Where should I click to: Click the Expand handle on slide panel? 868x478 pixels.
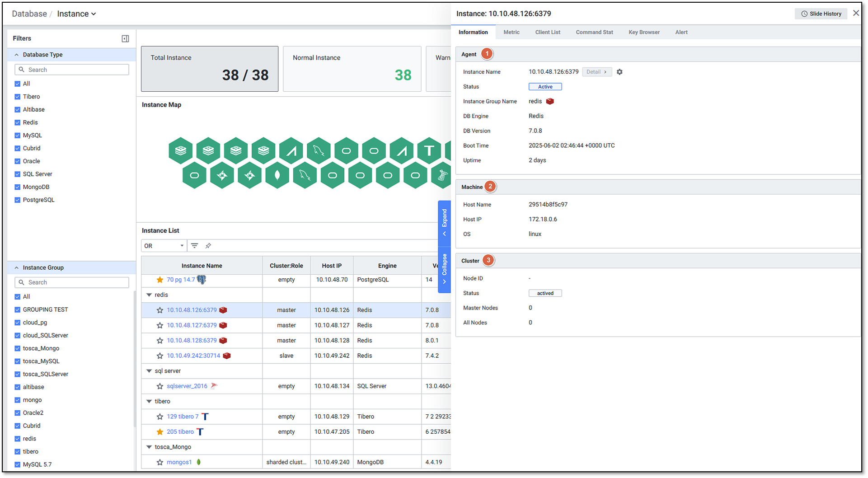click(x=444, y=222)
